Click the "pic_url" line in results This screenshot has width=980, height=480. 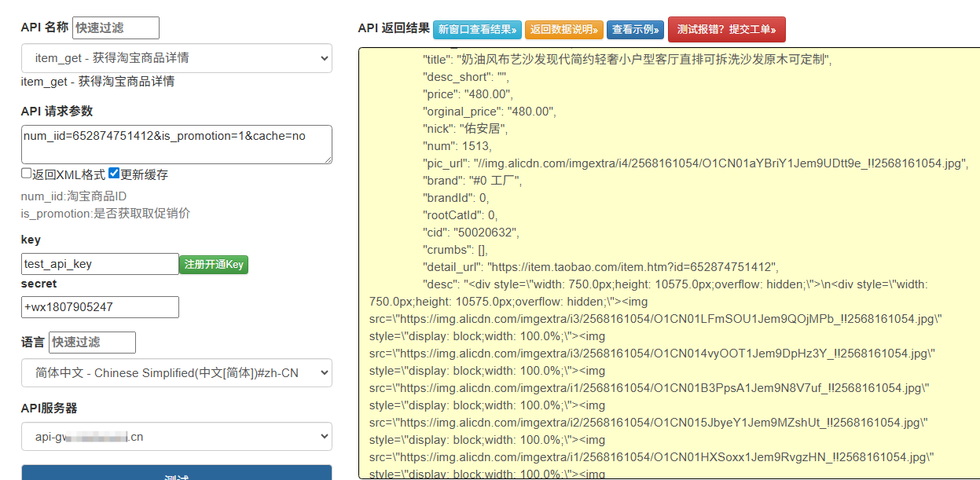point(696,163)
